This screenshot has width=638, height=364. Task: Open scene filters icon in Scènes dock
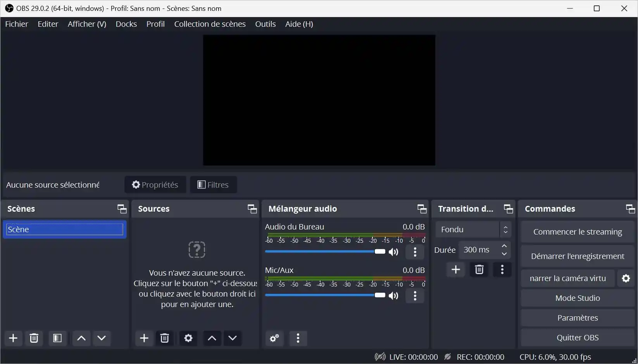coord(57,338)
